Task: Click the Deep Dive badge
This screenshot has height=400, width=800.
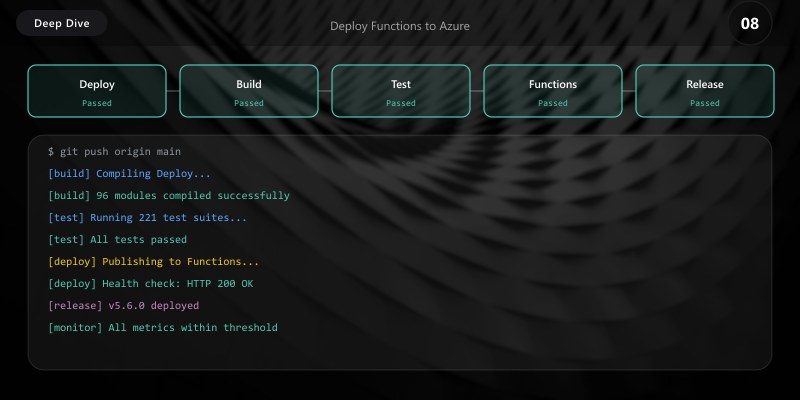Action: (x=62, y=23)
